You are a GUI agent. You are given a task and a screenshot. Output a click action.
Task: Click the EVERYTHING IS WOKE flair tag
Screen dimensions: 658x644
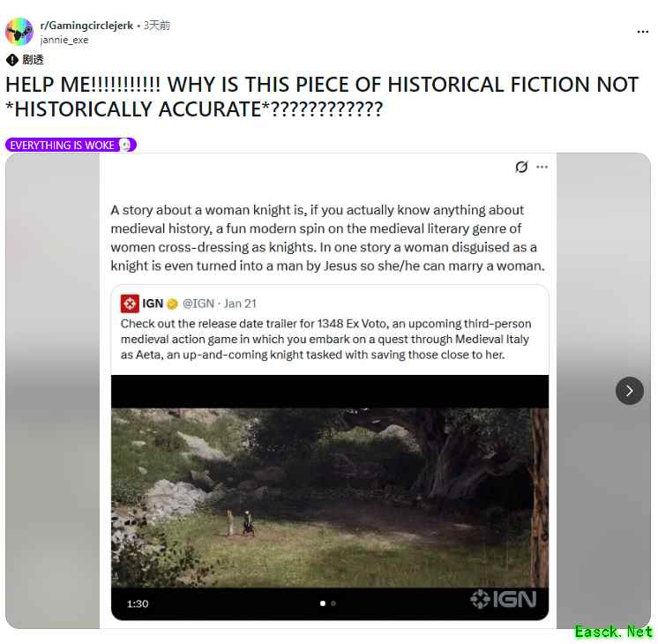point(71,145)
